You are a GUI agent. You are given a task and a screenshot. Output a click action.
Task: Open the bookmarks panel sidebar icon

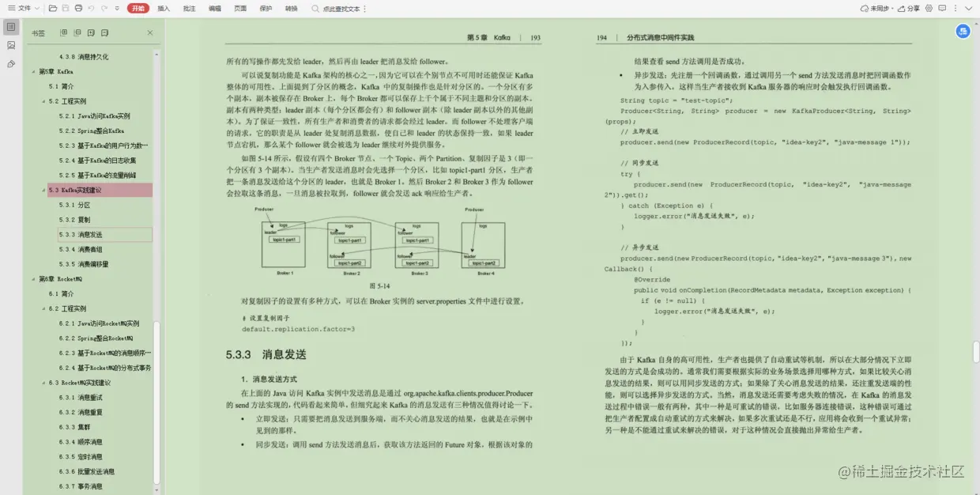pos(11,27)
